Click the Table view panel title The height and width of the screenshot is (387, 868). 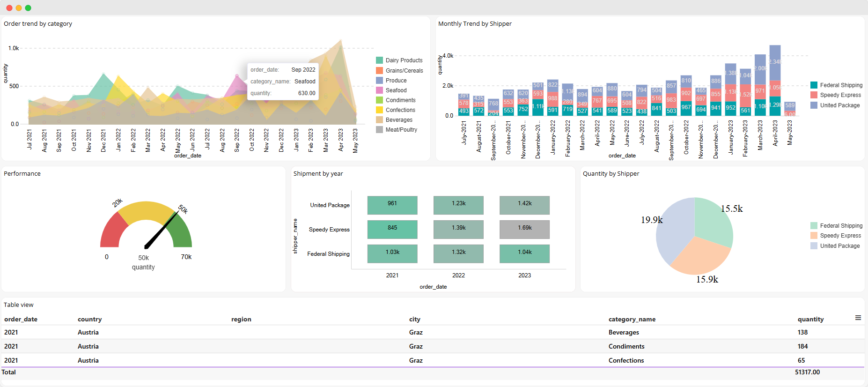click(19, 305)
